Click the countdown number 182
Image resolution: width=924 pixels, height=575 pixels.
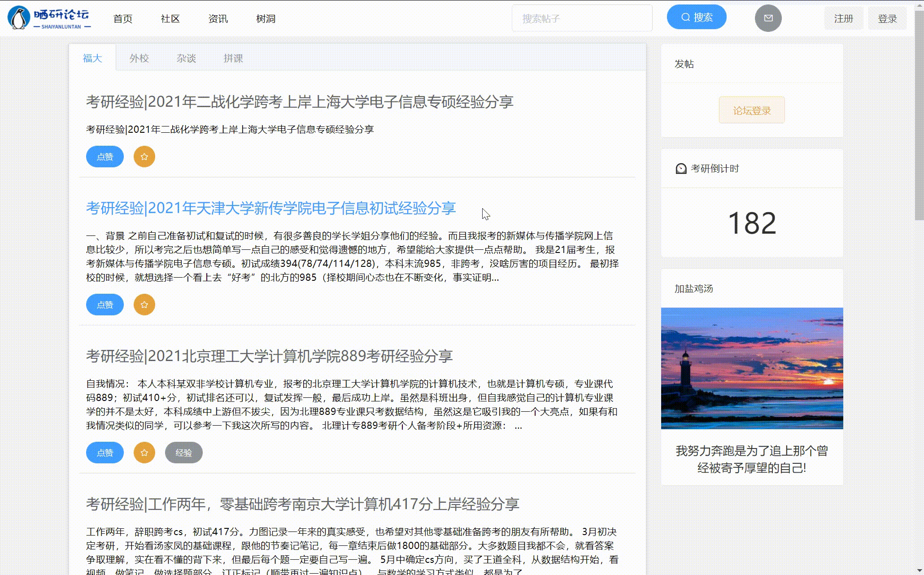752,223
